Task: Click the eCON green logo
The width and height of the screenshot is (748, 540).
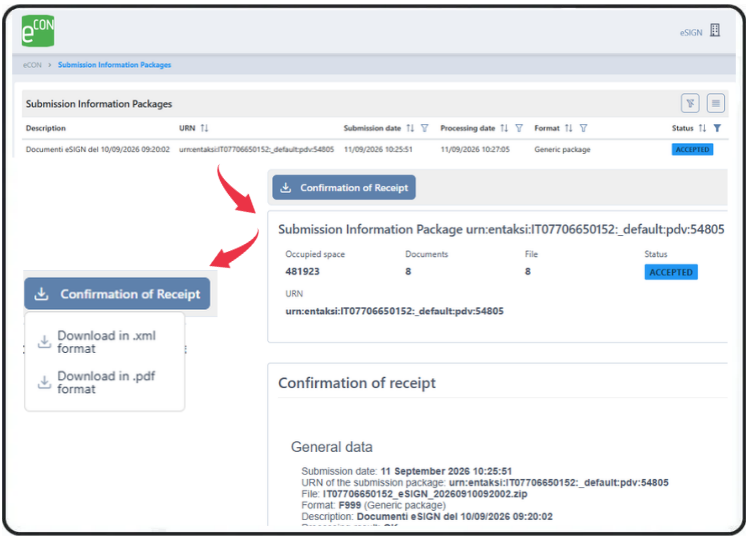Action: pyautogui.click(x=38, y=31)
